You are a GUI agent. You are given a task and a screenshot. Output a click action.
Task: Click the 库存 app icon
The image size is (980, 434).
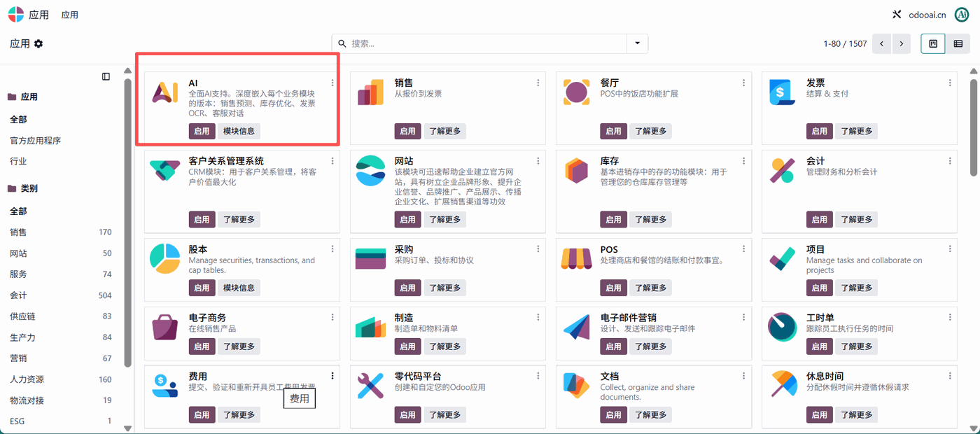[576, 171]
